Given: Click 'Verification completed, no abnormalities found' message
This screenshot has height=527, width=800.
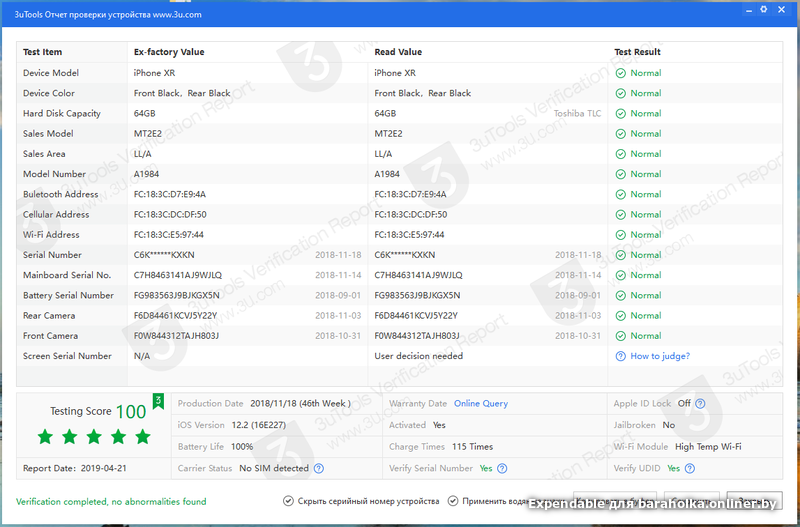Looking at the screenshot, I should [111, 501].
